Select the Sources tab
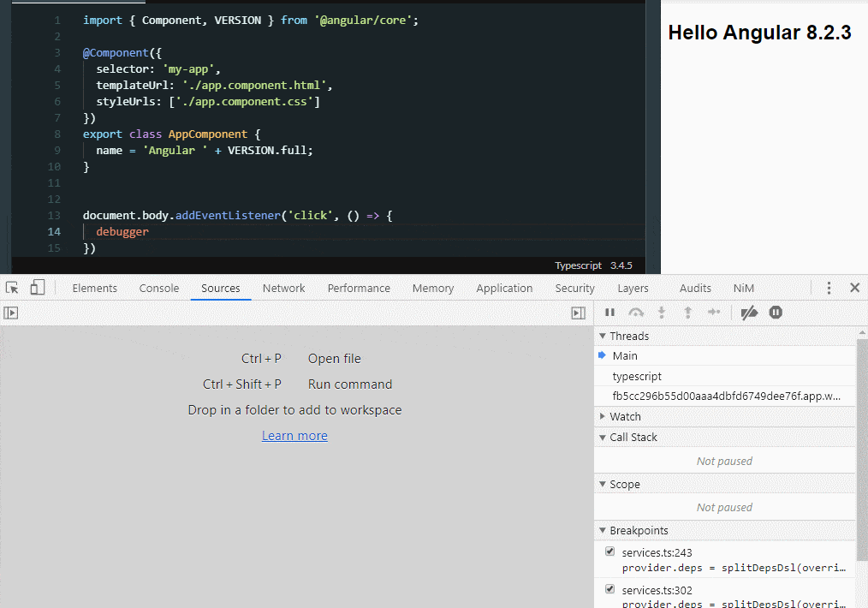Screen dimensions: 868x608 [220, 288]
